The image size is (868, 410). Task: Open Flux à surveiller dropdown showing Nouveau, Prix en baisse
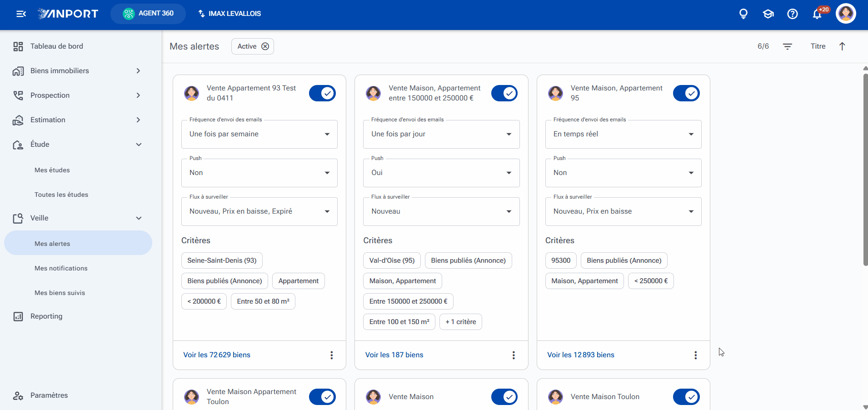[x=624, y=211]
